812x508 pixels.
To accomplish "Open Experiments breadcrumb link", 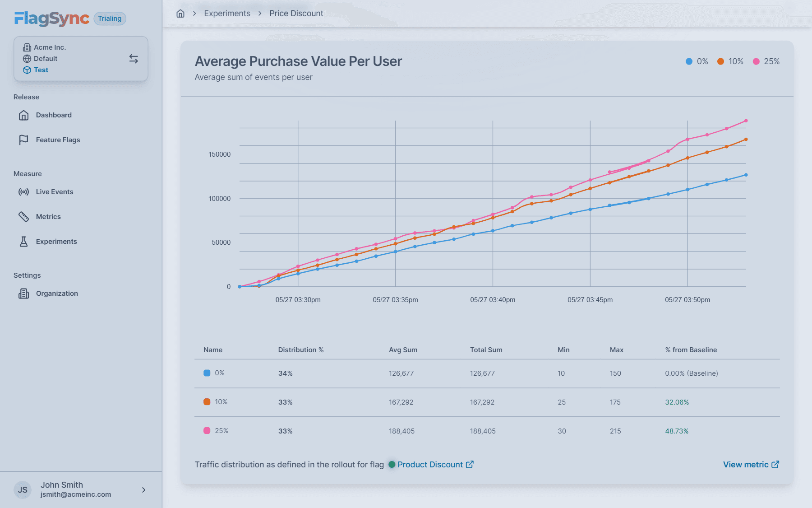I will 227,14.
